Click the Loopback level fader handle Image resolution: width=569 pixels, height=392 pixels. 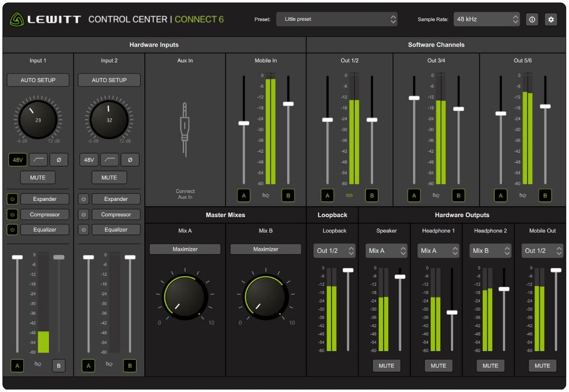(348, 270)
